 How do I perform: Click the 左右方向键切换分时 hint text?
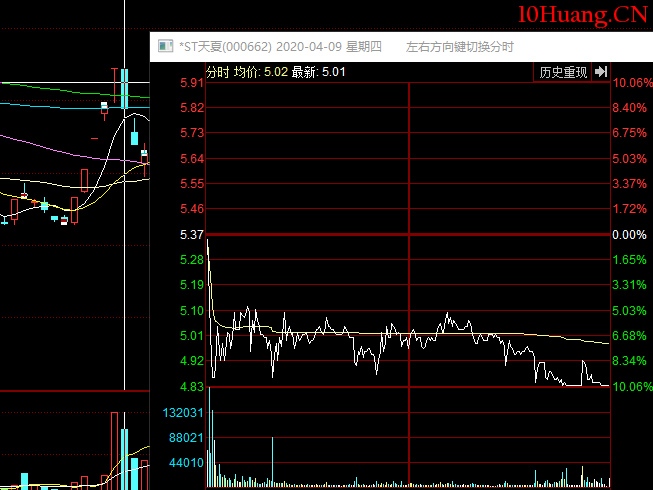pos(460,47)
